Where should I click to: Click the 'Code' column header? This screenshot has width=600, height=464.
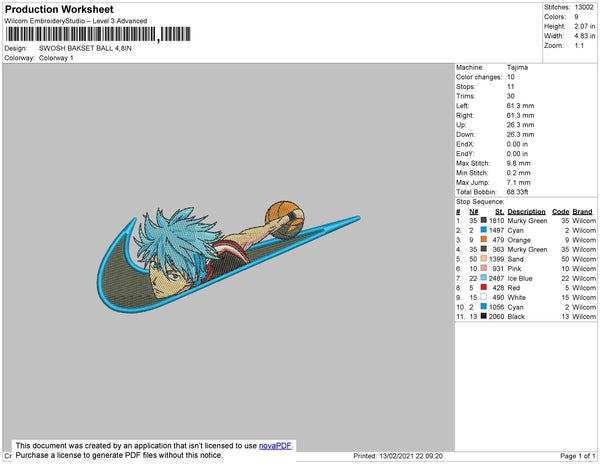(561, 212)
